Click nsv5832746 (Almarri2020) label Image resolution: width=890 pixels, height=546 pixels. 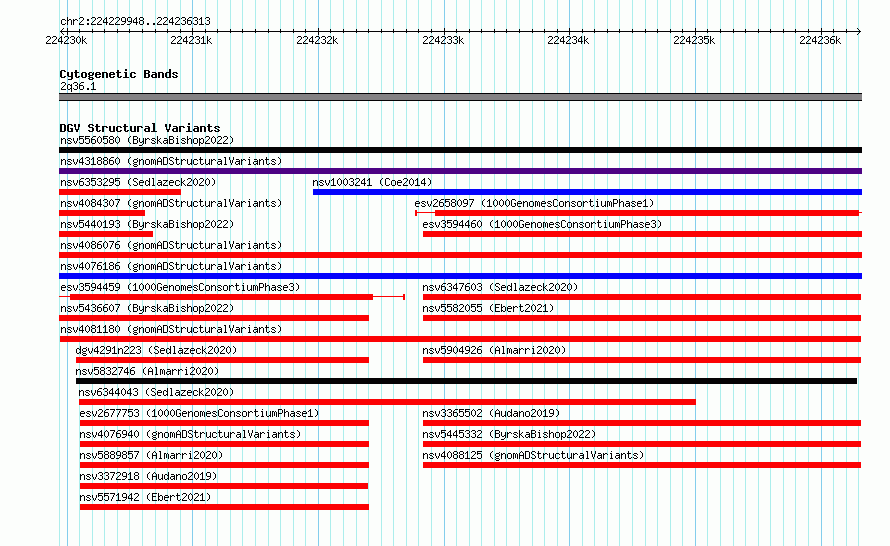[147, 371]
